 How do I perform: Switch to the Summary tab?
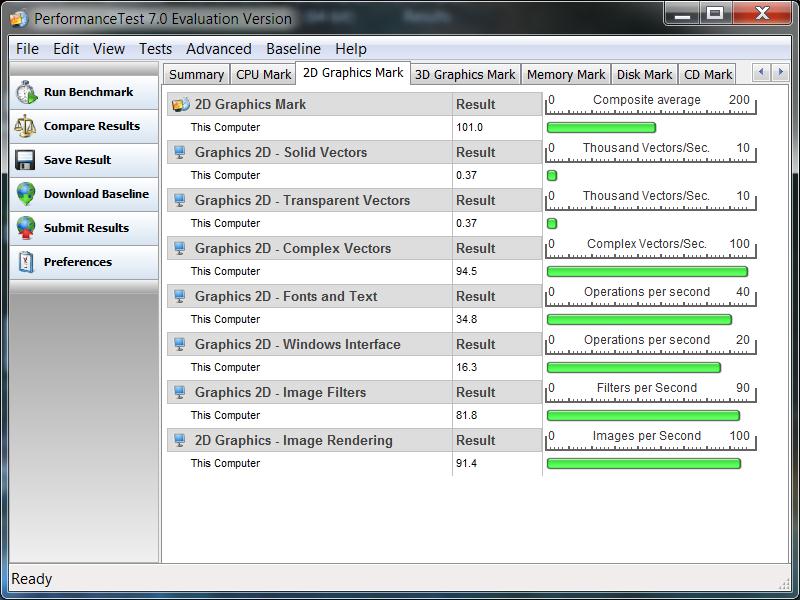(x=196, y=74)
